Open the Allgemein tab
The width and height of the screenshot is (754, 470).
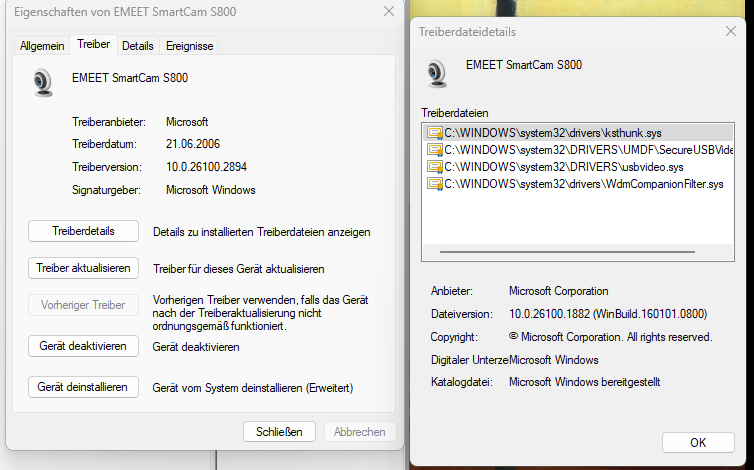click(42, 46)
